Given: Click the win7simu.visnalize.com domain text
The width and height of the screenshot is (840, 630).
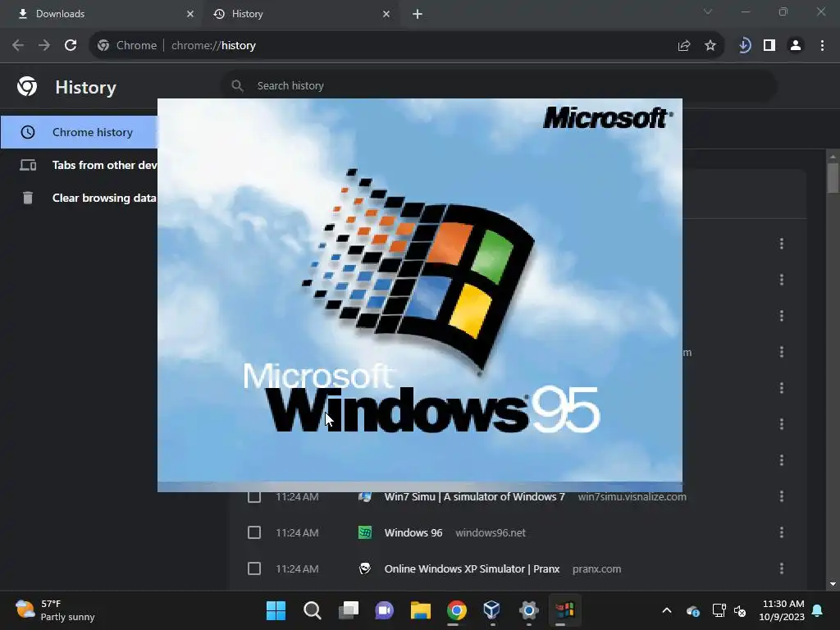Looking at the screenshot, I should coord(632,496).
